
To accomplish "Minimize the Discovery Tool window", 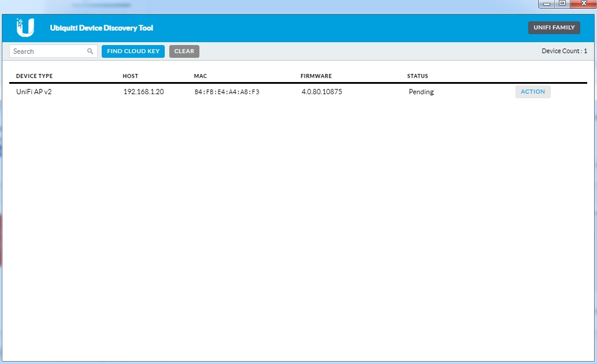I will click(547, 4).
